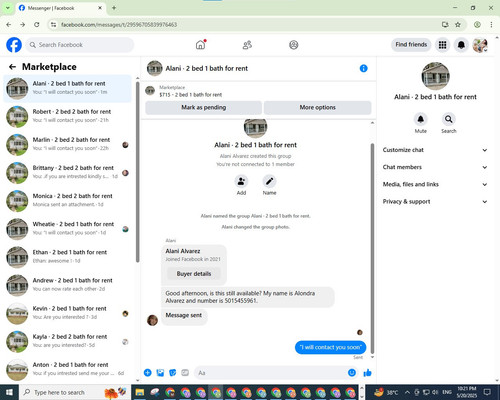Expand Media, files and links section
The width and height of the screenshot is (500, 400).
[435, 184]
